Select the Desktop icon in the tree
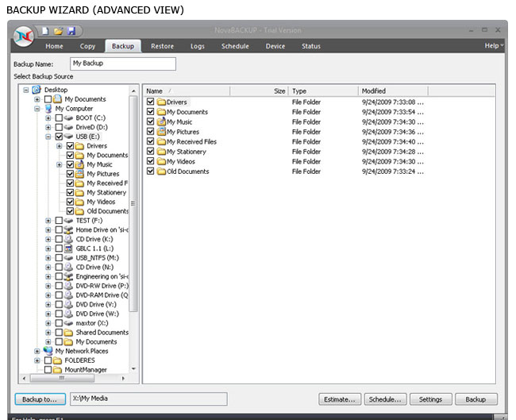The image size is (516, 420). (x=37, y=90)
